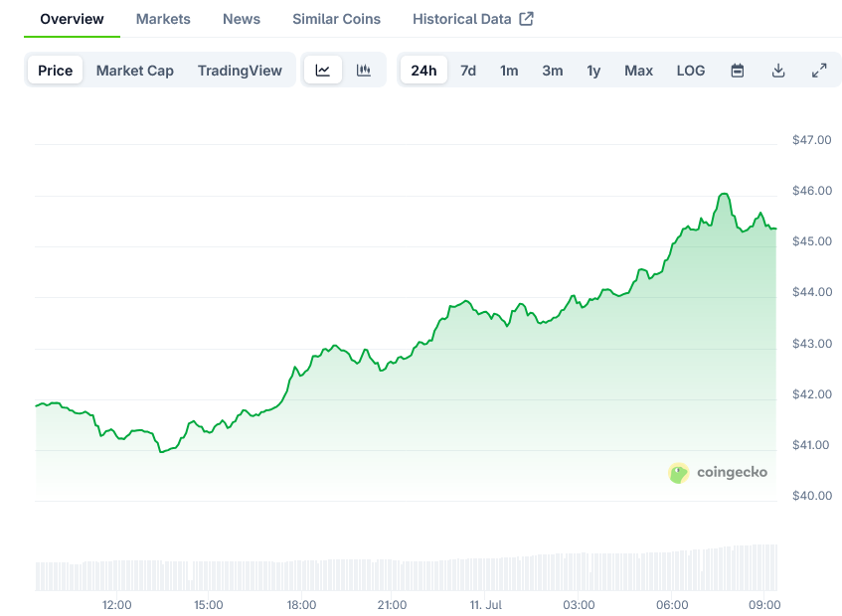This screenshot has height=616, width=842.
Task: Click the price peak near $46.00
Action: (x=725, y=195)
